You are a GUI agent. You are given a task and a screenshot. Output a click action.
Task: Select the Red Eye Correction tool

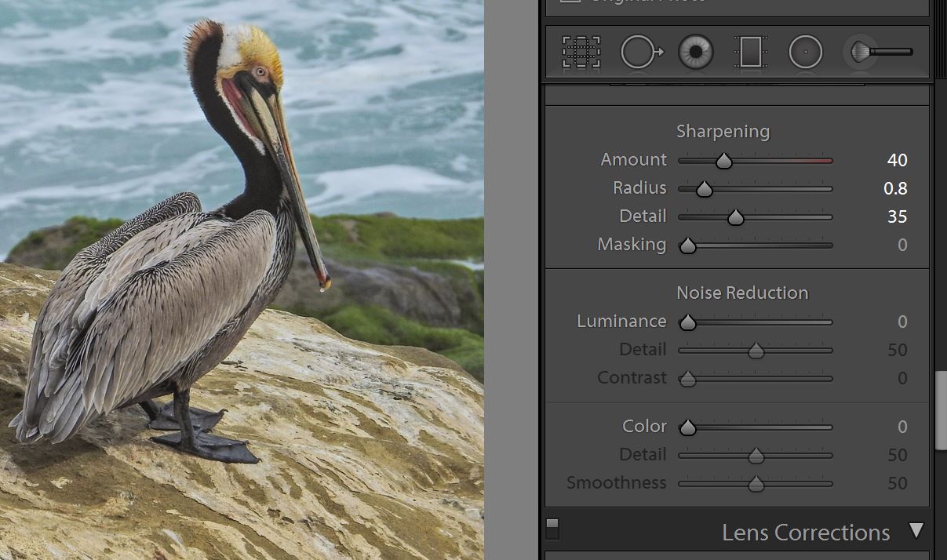(695, 51)
